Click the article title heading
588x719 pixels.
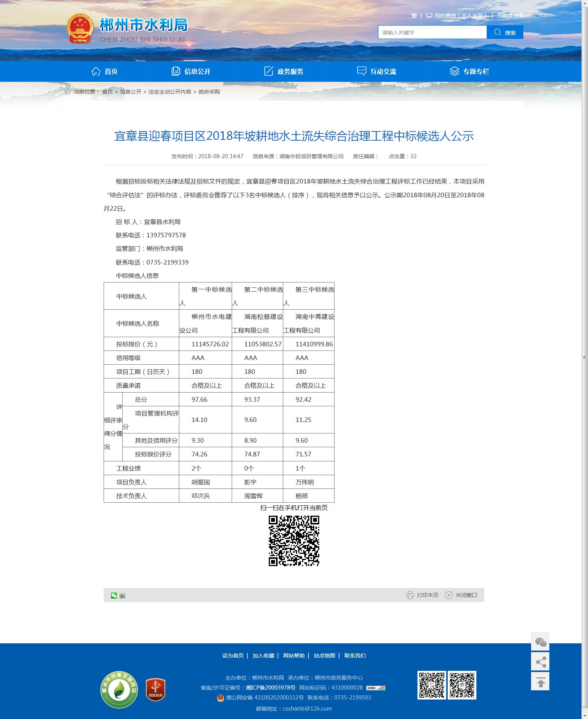[x=294, y=136]
